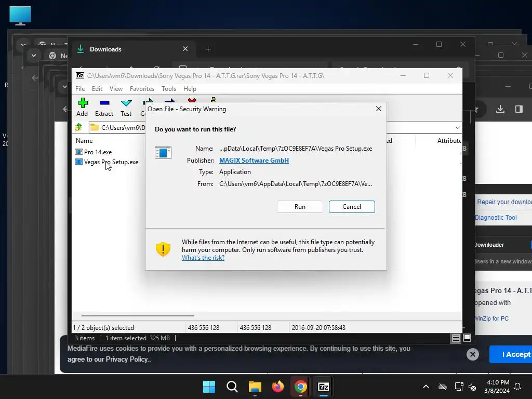Screen dimensions: 532x399
Task: Expand the 7-Zip address path dropdown
Action: (457, 128)
